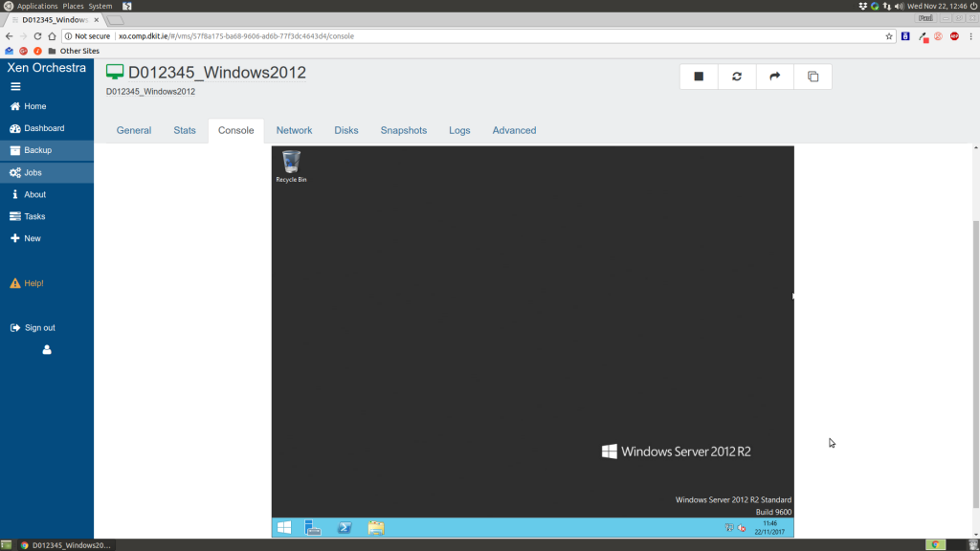This screenshot has height=551, width=980.
Task: Open Dashboard in the sidebar
Action: pyautogui.click(x=47, y=128)
